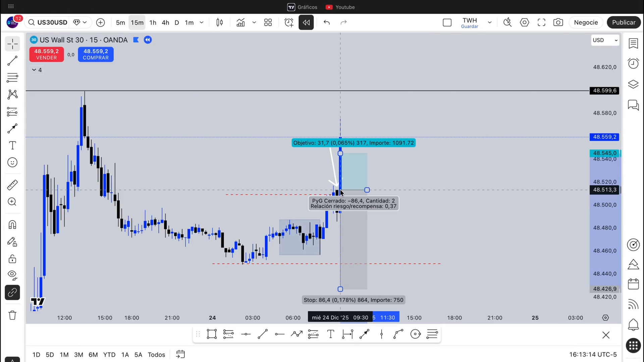Switch to 1h timeframe
The height and width of the screenshot is (362, 644).
[153, 22]
